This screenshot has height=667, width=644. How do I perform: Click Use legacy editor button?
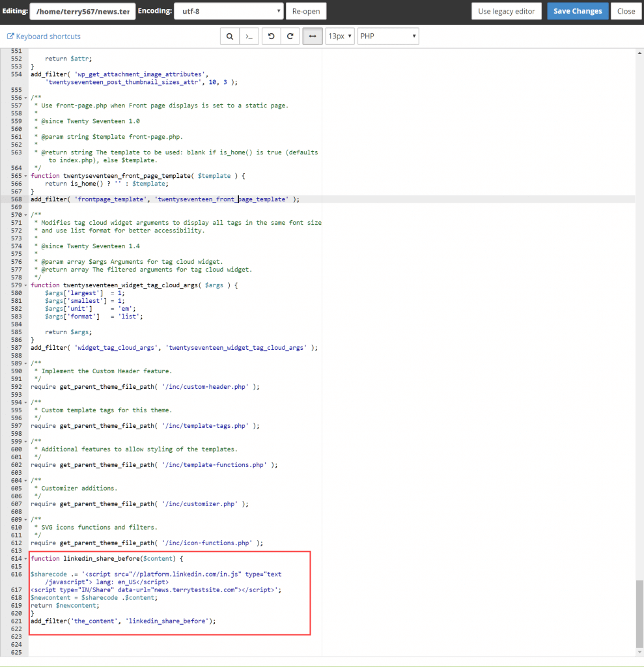pyautogui.click(x=507, y=11)
